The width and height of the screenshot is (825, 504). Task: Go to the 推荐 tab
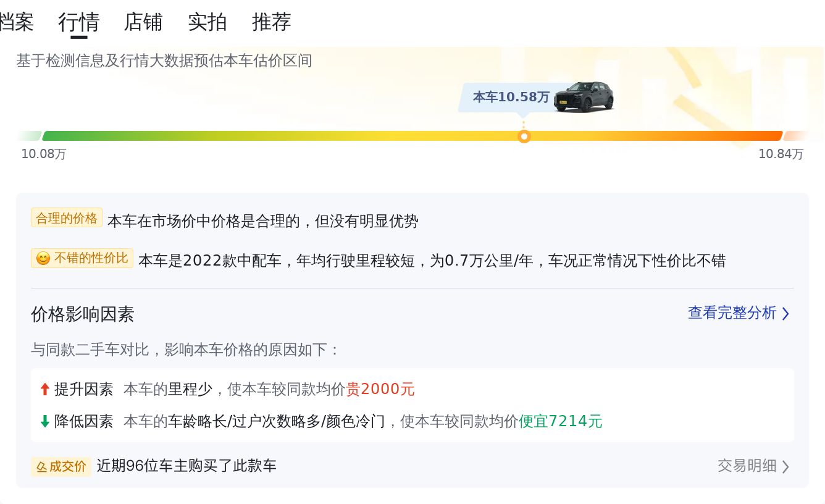pos(272,22)
